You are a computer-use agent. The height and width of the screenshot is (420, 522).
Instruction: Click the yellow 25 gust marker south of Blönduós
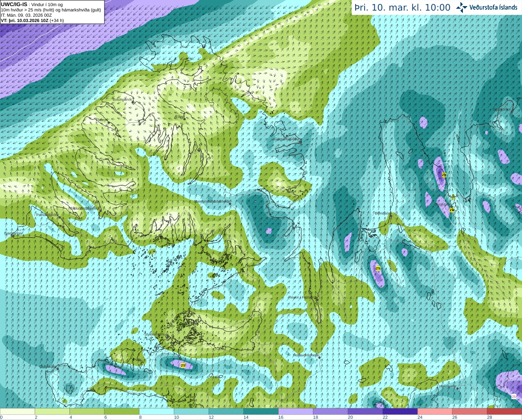[378, 268]
